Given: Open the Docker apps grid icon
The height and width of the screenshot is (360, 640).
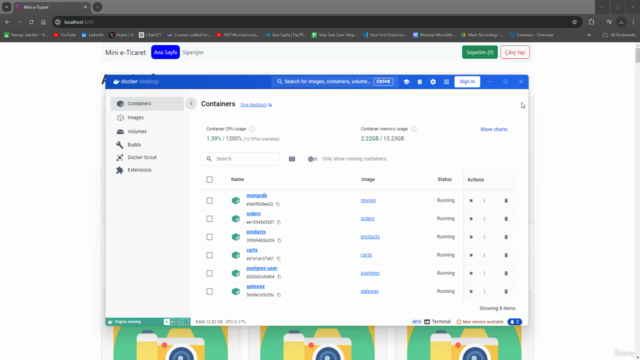Looking at the screenshot, I should point(447,82).
